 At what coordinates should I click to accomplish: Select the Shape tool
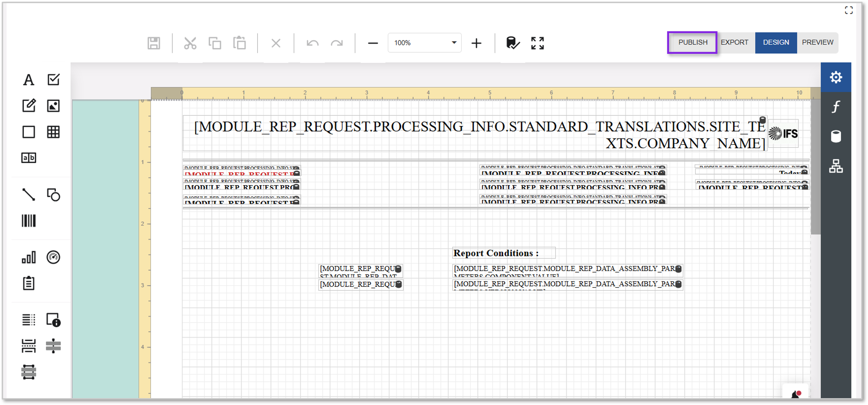(53, 195)
